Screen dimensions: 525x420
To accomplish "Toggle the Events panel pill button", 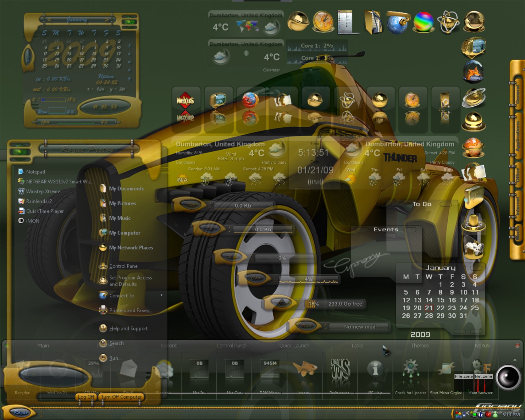I will tap(410, 230).
